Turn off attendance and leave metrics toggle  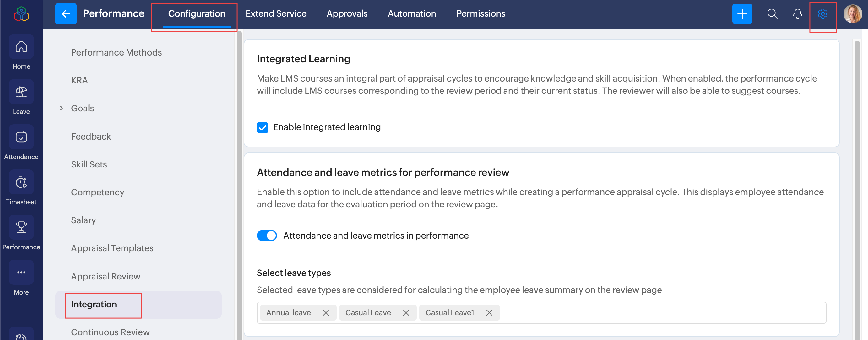tap(267, 236)
